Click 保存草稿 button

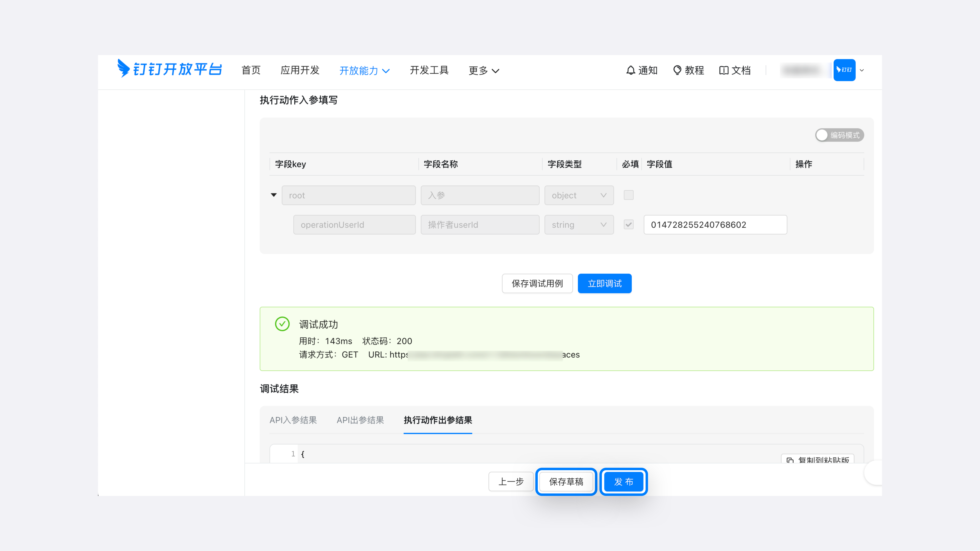pyautogui.click(x=566, y=481)
